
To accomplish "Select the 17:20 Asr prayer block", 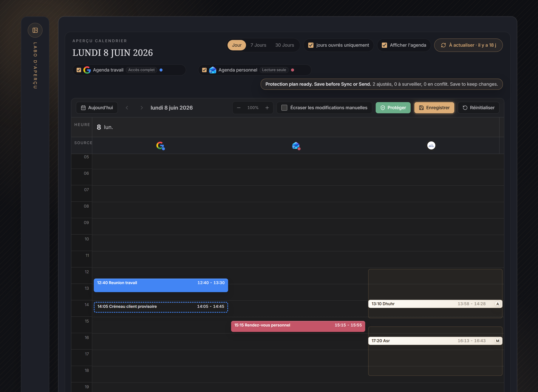I will tap(435, 341).
